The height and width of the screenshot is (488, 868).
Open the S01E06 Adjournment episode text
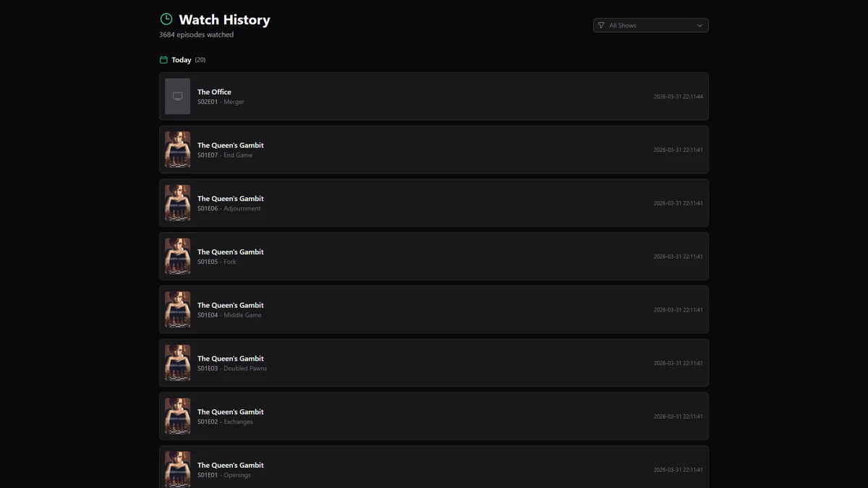point(229,209)
